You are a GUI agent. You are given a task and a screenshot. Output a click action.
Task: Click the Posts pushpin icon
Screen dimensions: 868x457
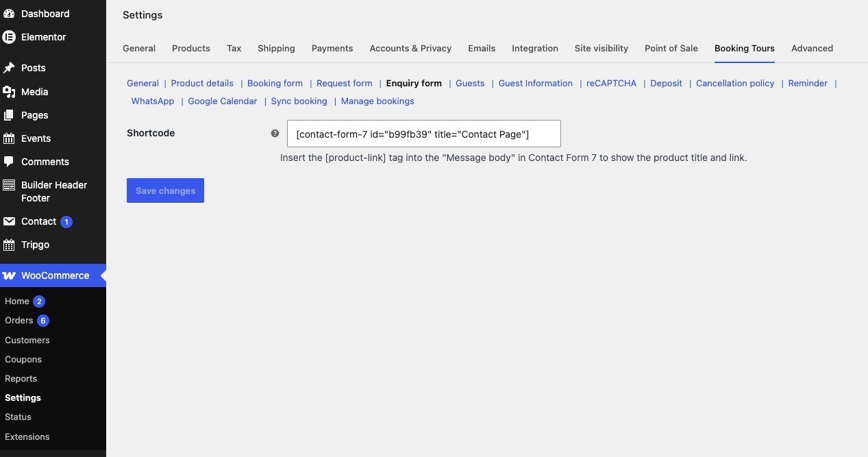(9, 68)
